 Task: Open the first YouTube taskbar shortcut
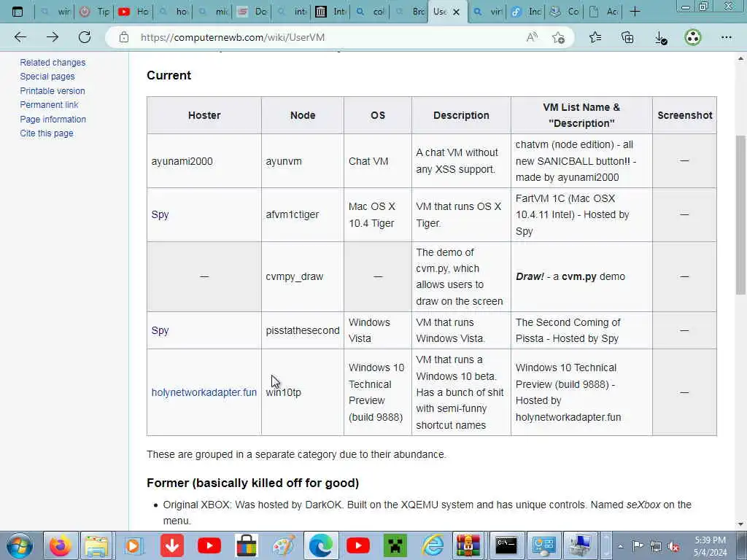[209, 545]
